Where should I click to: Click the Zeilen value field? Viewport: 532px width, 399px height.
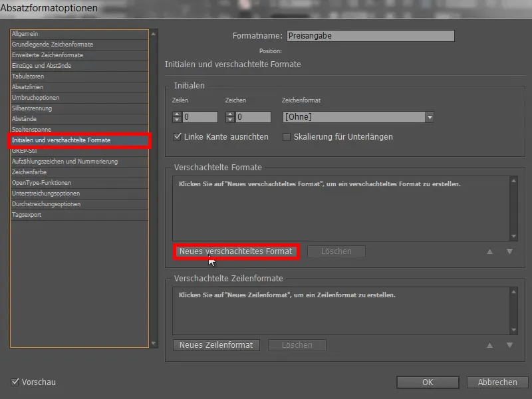pos(200,117)
